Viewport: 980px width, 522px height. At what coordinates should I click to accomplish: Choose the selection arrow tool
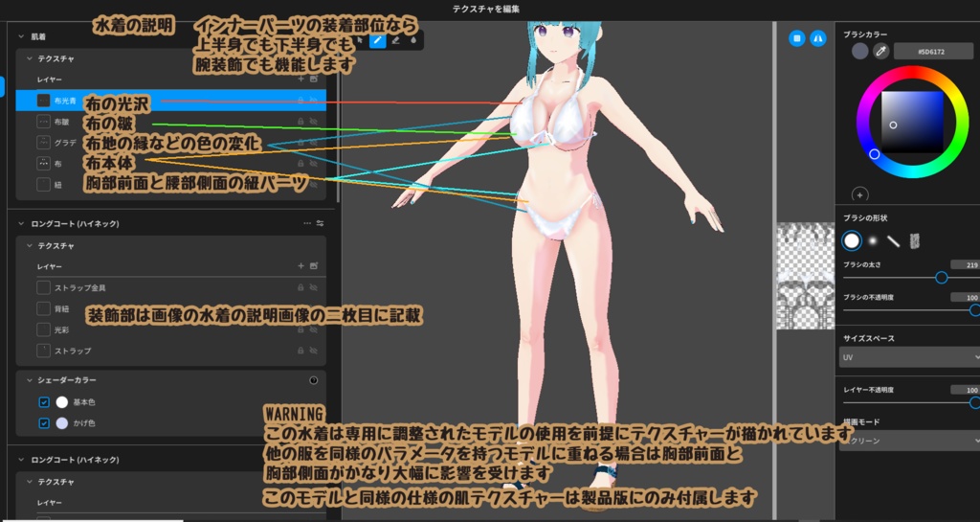[360, 40]
